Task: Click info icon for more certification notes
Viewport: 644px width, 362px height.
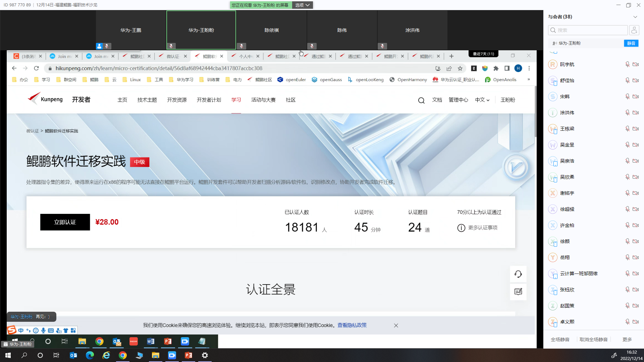Action: (x=461, y=228)
